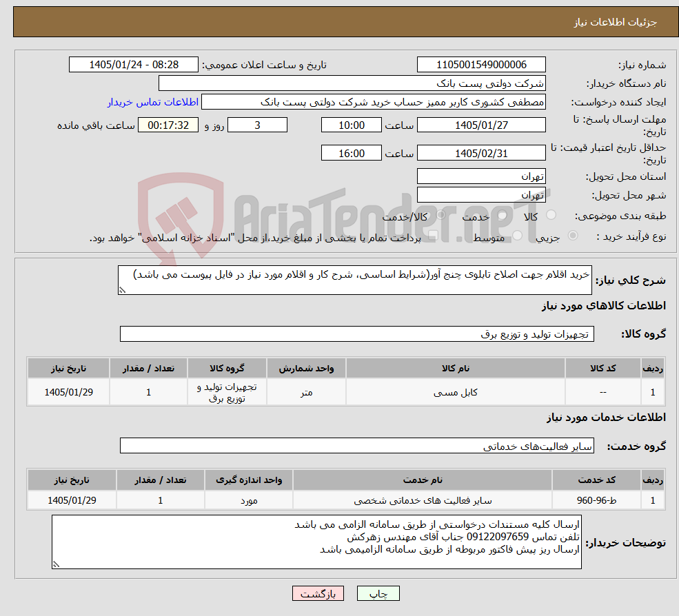The height and width of the screenshot is (616, 679).
Task: Click the متر unit cell
Action: tap(306, 392)
